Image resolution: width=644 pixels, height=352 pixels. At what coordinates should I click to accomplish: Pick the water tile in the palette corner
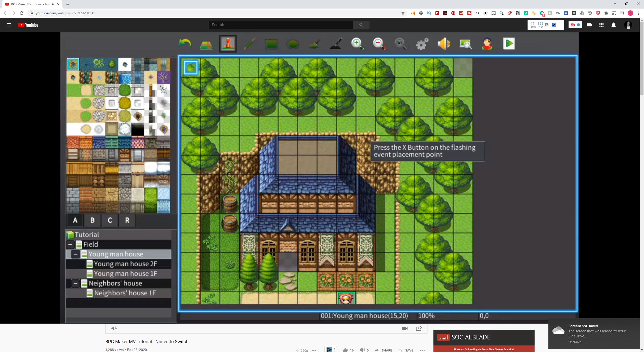click(73, 64)
